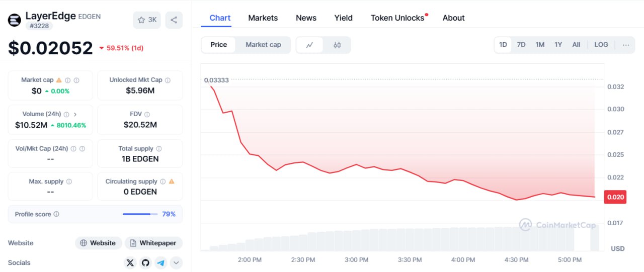Screen dimensions: 644x272
Task: Switch to candlestick chart view
Action: [x=337, y=45]
